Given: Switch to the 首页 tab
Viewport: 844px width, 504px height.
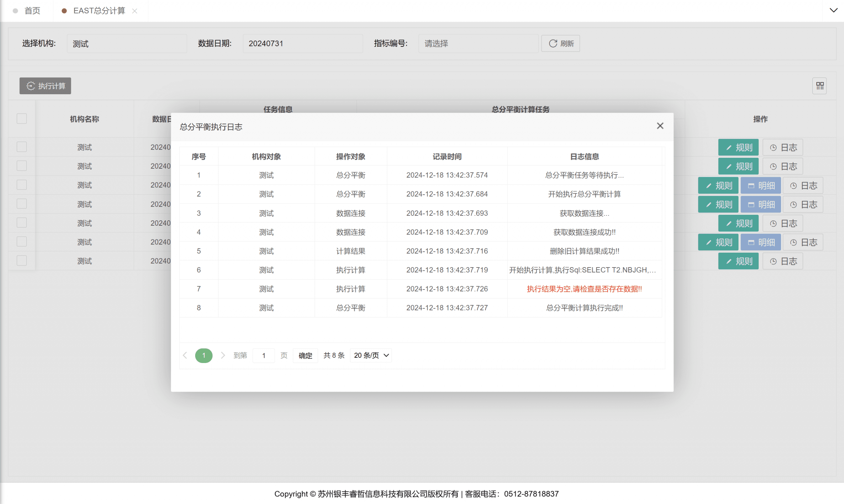Looking at the screenshot, I should (x=32, y=11).
